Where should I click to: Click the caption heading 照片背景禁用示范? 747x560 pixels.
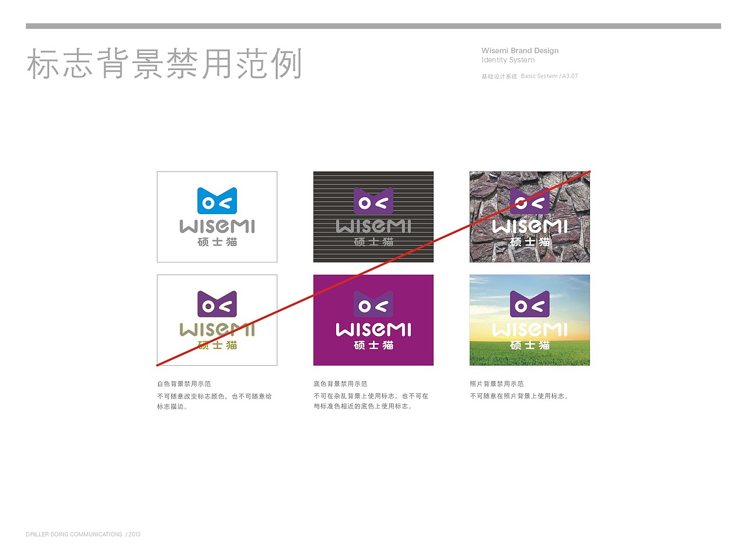pos(497,384)
